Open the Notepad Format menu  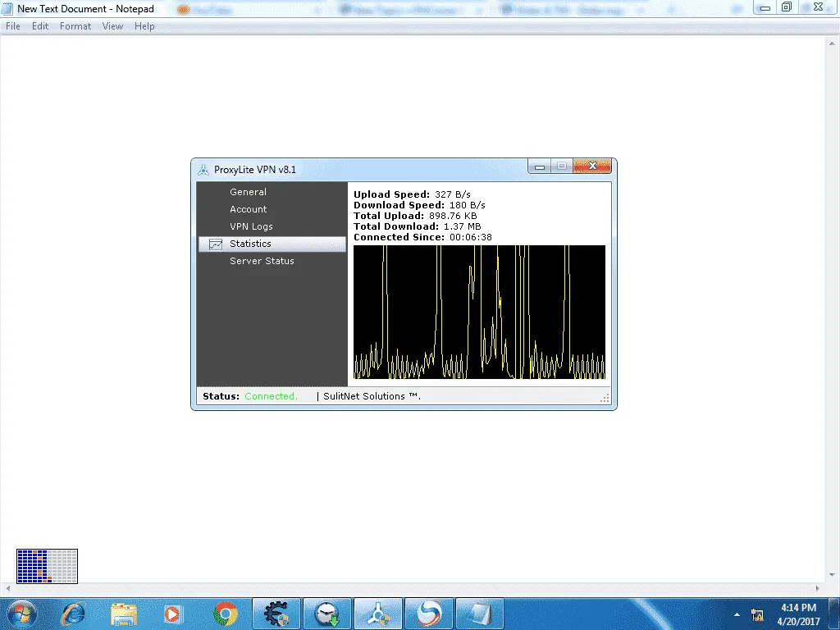75,26
